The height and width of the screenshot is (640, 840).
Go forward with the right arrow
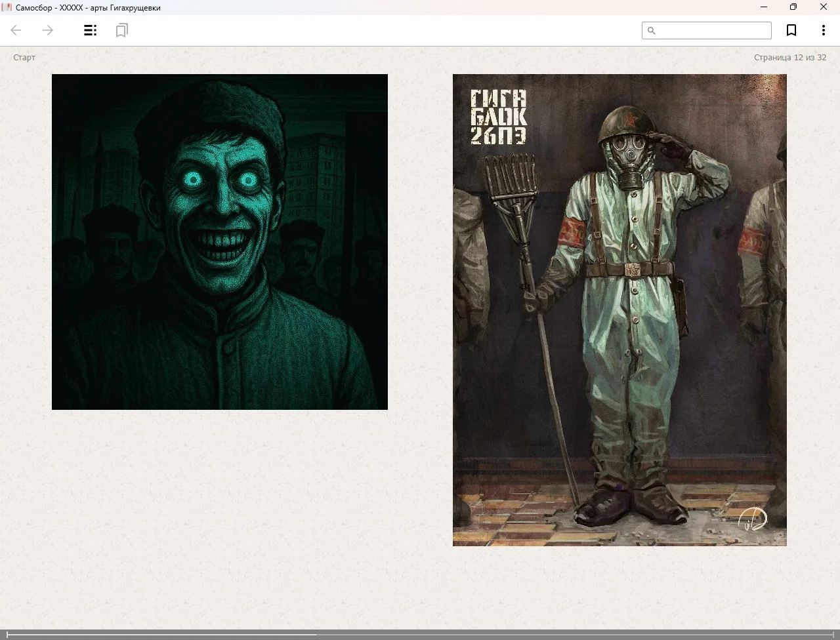point(48,30)
